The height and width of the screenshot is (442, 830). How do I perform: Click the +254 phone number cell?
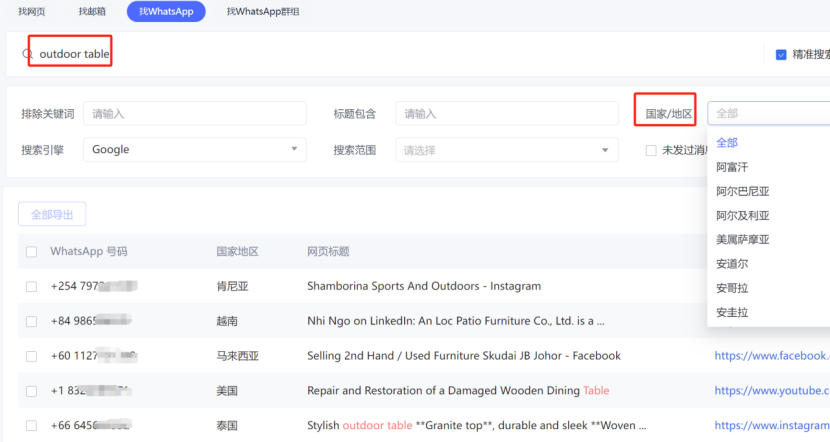click(94, 286)
